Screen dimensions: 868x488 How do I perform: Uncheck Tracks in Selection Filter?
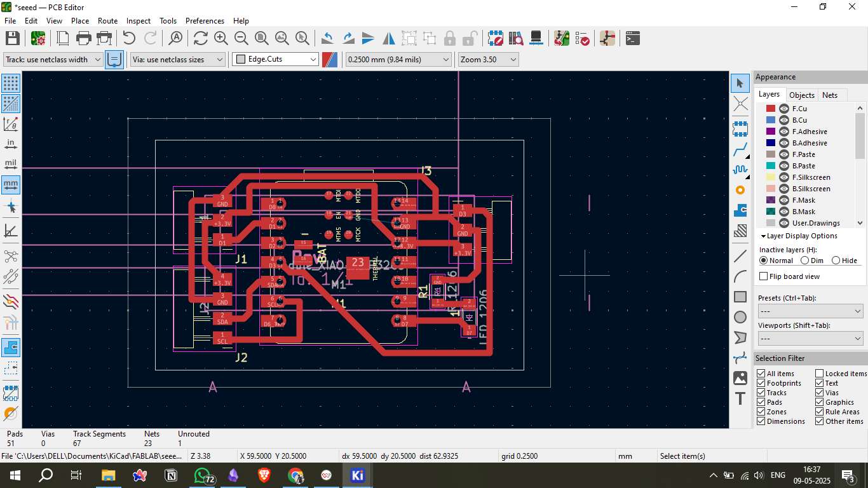(761, 393)
